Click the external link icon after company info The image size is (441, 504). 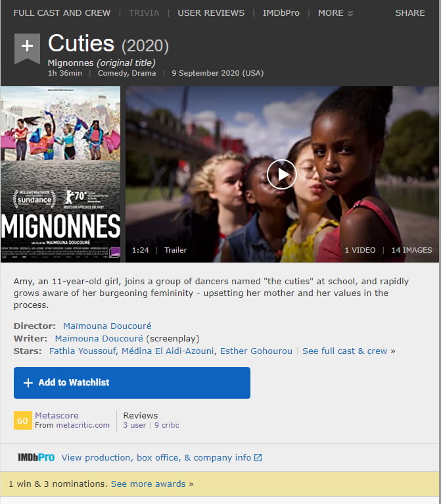(x=258, y=458)
